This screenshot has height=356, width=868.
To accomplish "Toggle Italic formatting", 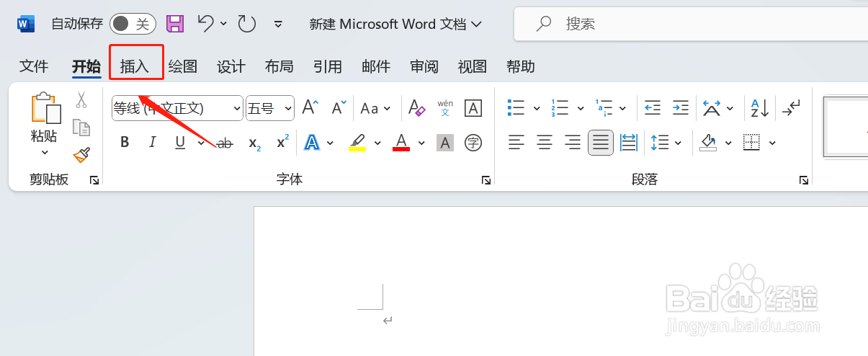I will tap(153, 143).
